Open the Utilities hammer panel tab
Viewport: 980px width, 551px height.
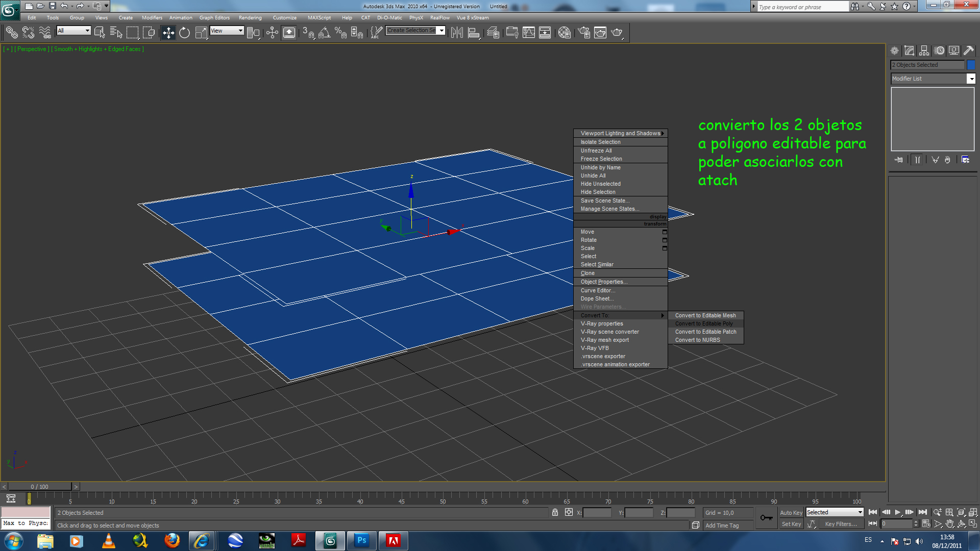968,51
